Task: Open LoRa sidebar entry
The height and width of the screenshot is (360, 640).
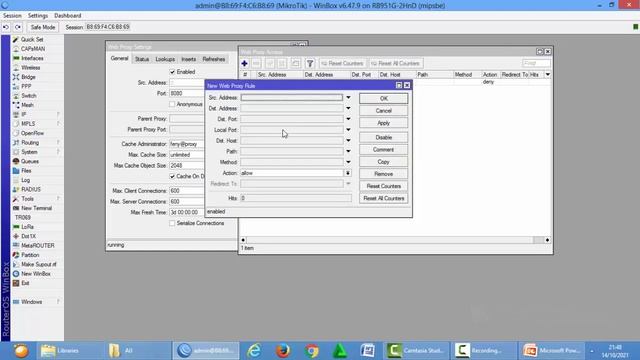Action: (27, 227)
